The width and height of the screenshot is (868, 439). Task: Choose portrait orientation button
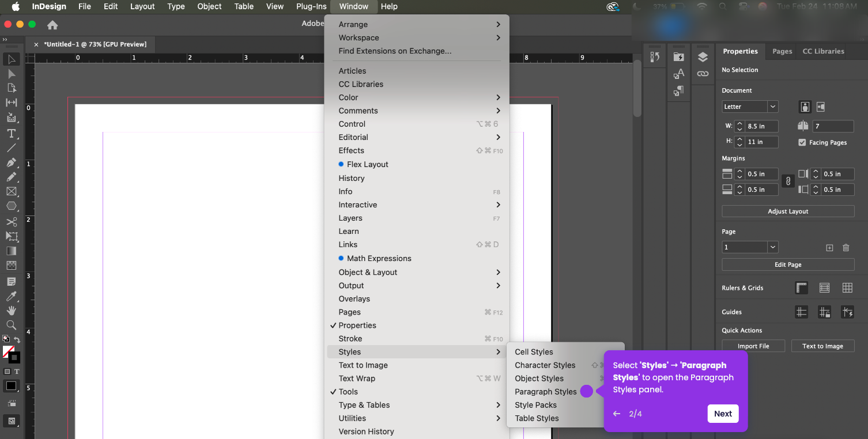[x=805, y=107]
